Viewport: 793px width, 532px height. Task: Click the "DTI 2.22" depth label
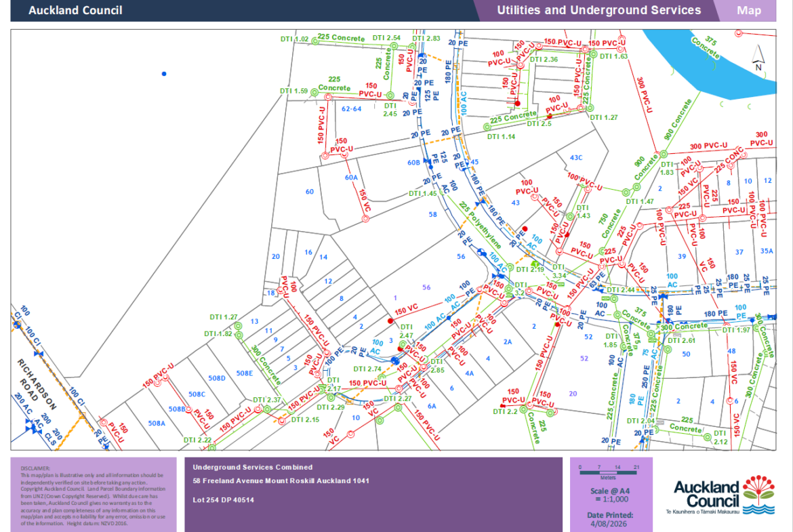(x=197, y=440)
